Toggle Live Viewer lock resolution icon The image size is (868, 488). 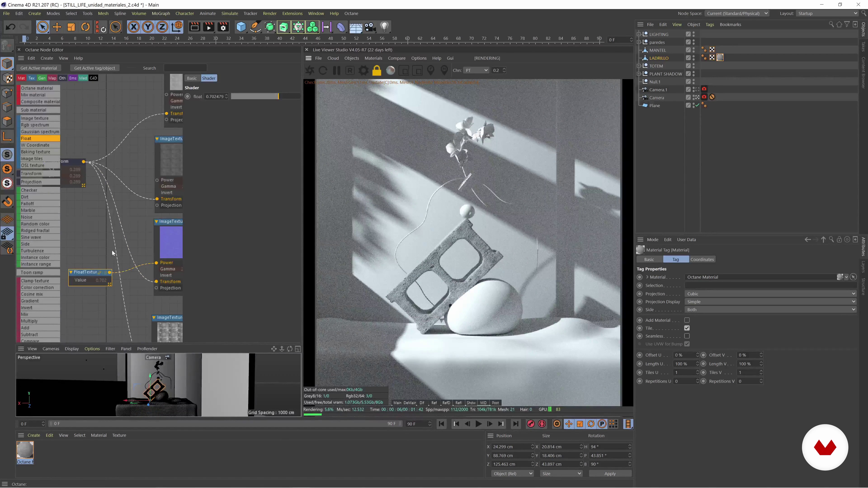pos(377,70)
